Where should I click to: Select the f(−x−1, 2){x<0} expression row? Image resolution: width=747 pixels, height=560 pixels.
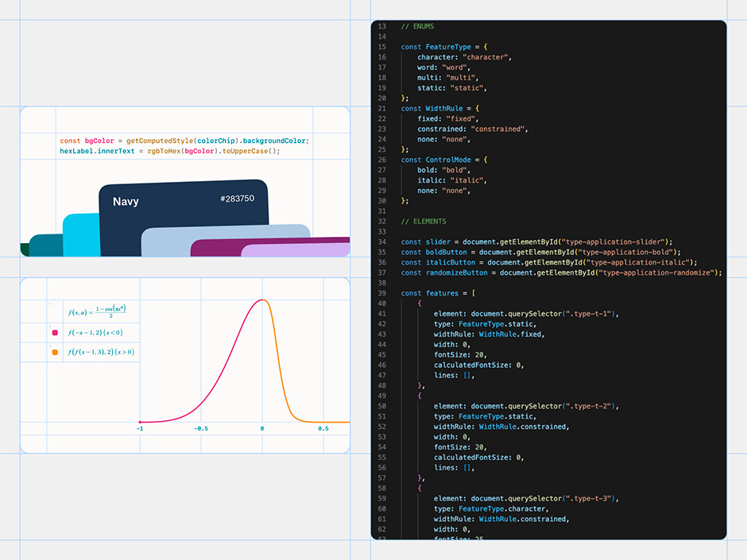[95, 332]
